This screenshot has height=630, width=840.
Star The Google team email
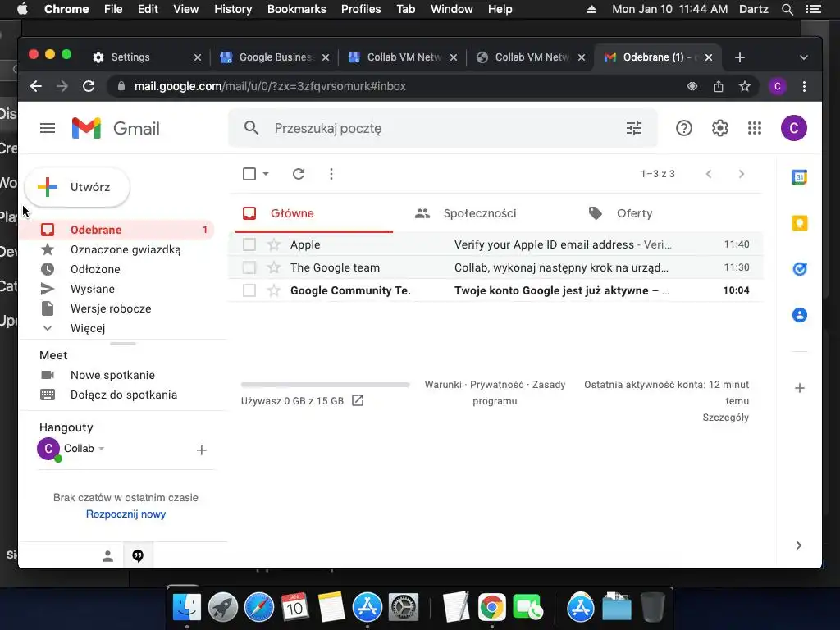[274, 267]
